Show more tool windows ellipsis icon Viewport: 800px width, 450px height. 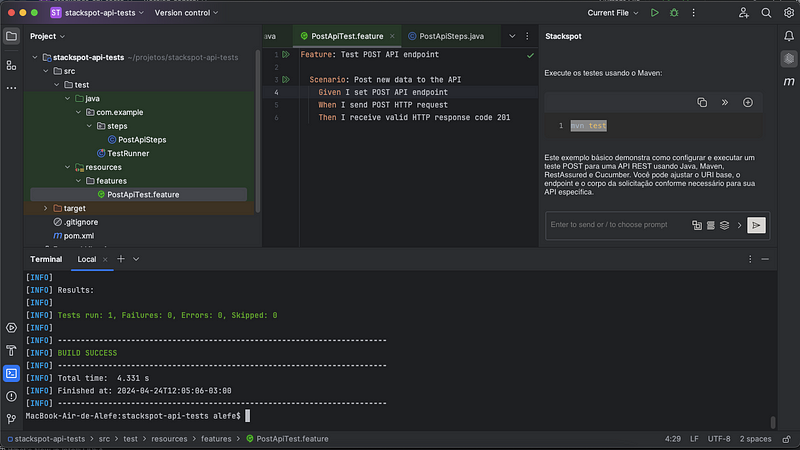(x=11, y=88)
